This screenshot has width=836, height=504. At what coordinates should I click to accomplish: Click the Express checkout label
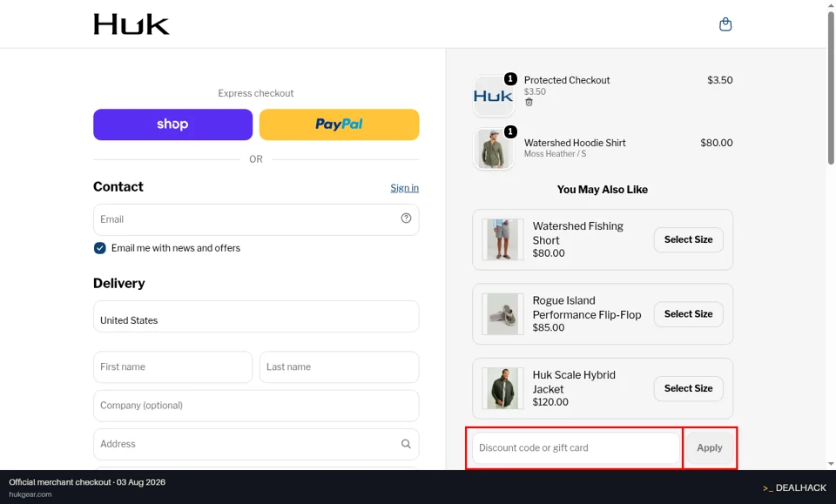[x=256, y=93]
